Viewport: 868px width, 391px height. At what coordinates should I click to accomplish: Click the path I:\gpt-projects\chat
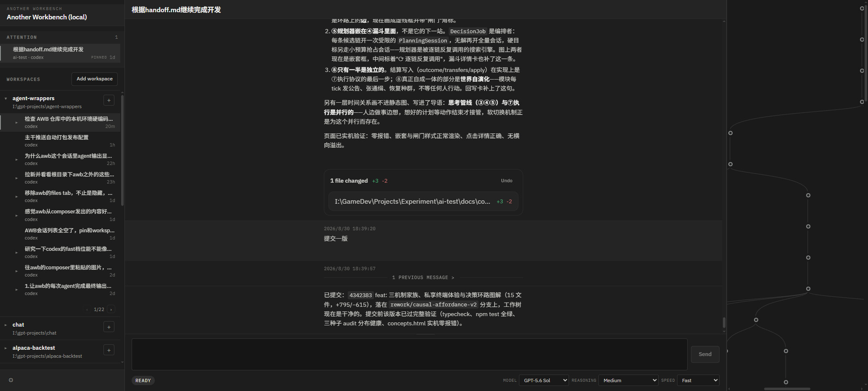(x=34, y=333)
